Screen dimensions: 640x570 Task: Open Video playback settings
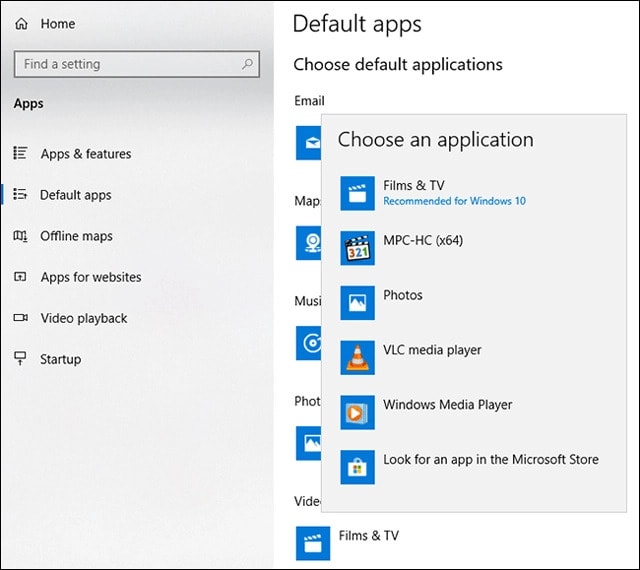[x=84, y=318]
